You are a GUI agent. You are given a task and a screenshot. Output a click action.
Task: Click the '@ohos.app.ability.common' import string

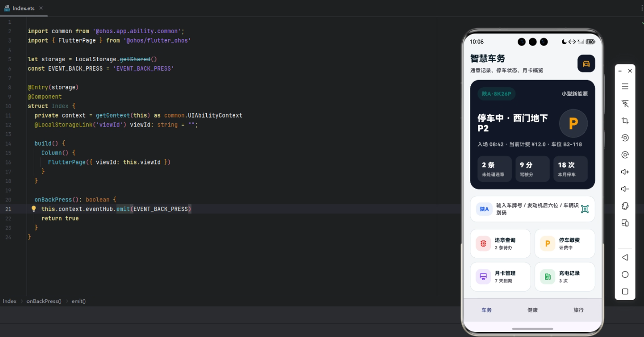click(x=137, y=31)
